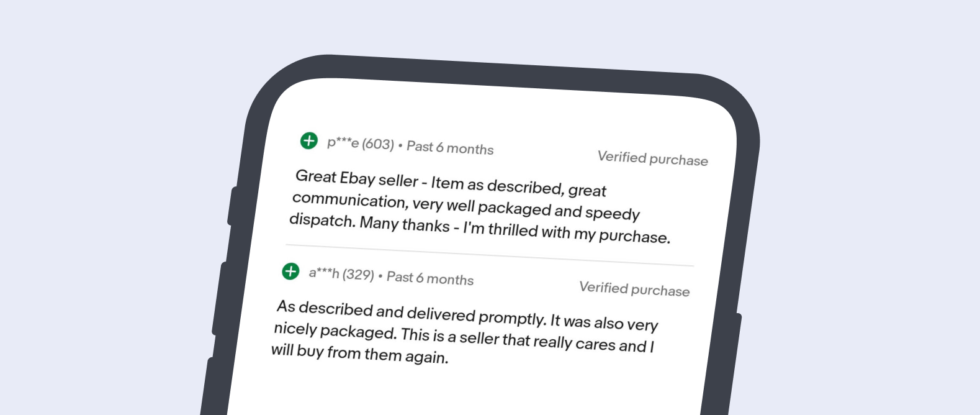Open buyer a***h's profile
Image resolution: width=980 pixels, height=415 pixels.
(x=324, y=273)
